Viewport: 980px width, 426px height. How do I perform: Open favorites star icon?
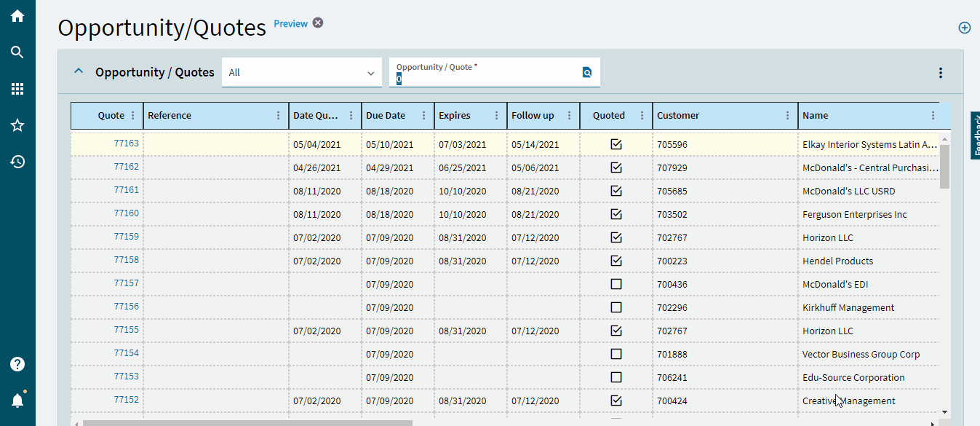[x=17, y=125]
